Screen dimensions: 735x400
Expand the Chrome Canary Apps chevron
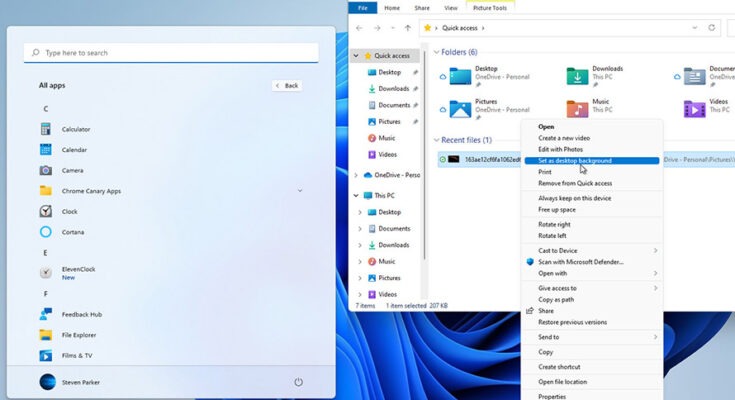(x=300, y=191)
